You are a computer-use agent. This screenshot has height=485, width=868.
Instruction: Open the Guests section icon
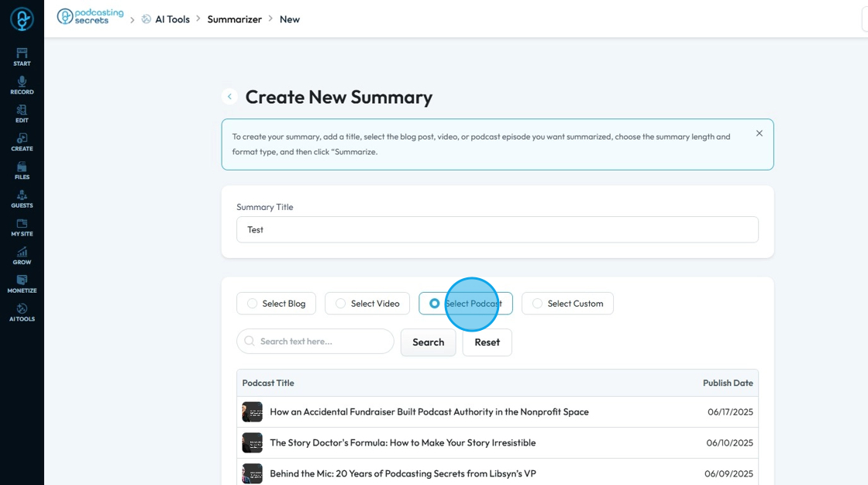22,198
